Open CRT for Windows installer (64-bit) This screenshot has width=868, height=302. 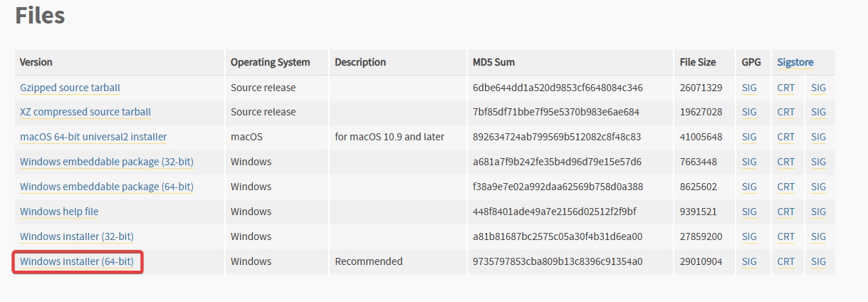point(786,261)
